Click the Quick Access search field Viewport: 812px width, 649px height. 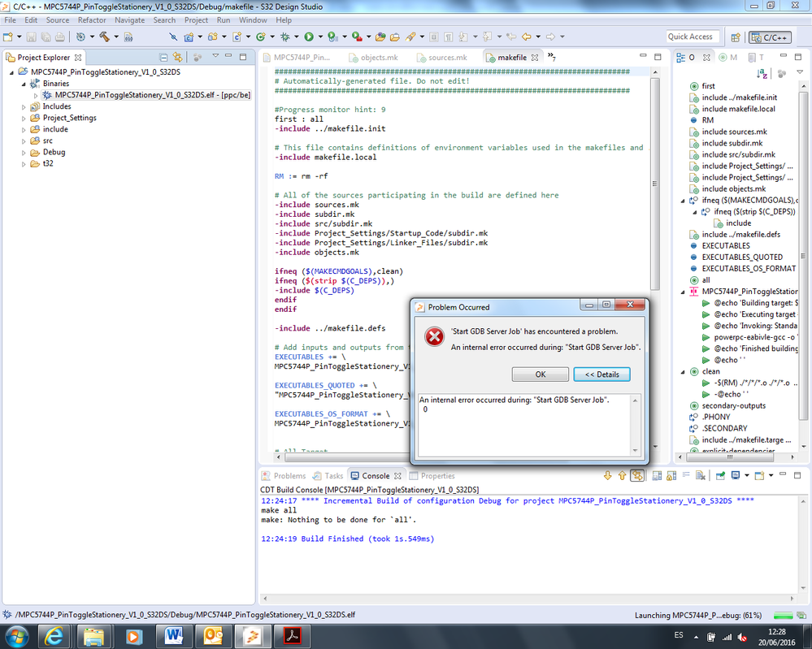click(693, 37)
